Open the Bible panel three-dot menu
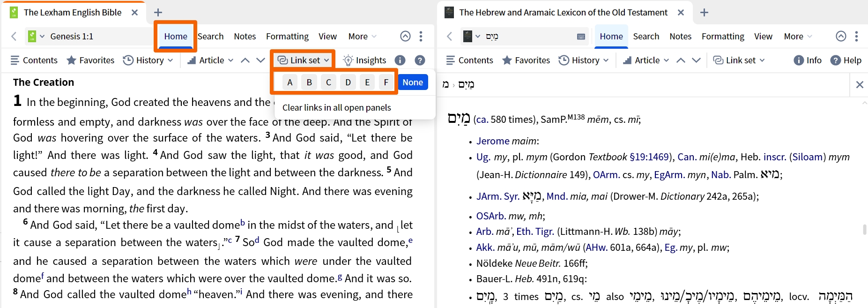The height and width of the screenshot is (308, 868). click(x=421, y=36)
